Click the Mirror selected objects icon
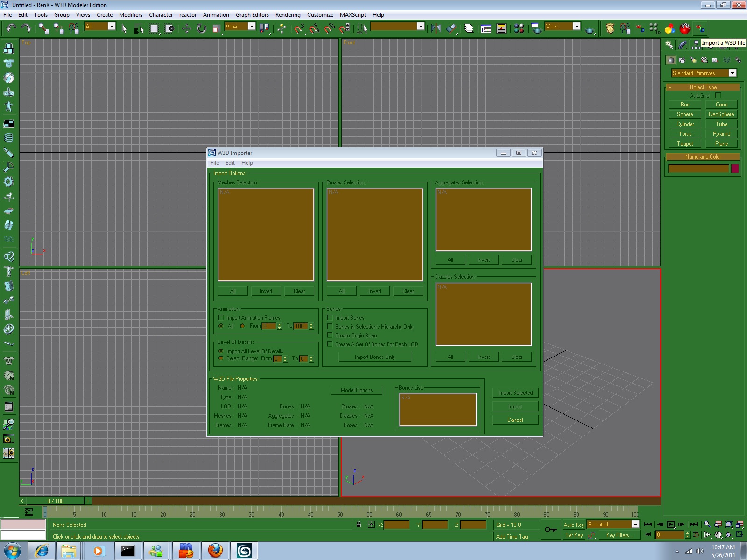This screenshot has height=560, width=747. [436, 28]
